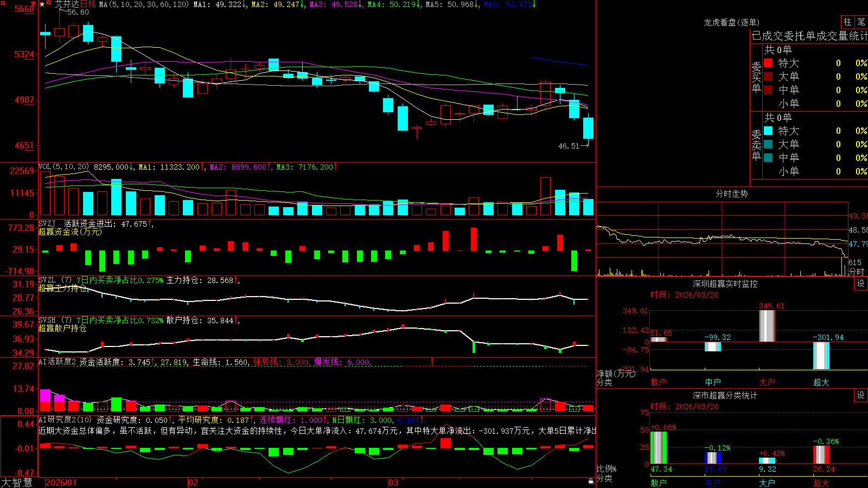
Task: Click 超大 26.24 bar in 分类统计 chart
Action: (821, 455)
